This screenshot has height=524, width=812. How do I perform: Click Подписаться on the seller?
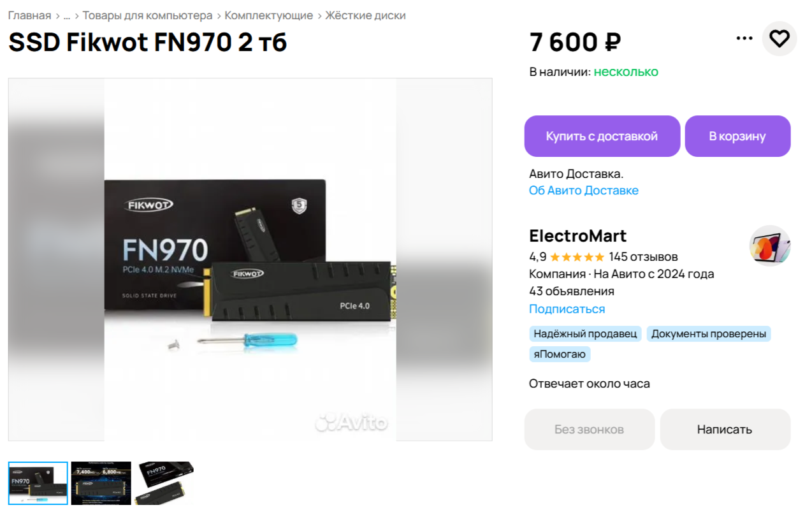[x=567, y=309]
